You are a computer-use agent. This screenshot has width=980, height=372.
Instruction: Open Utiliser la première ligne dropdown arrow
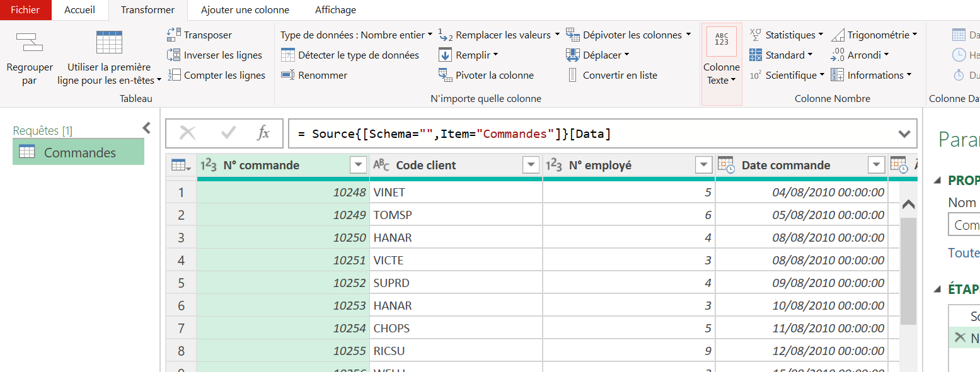coord(159,81)
